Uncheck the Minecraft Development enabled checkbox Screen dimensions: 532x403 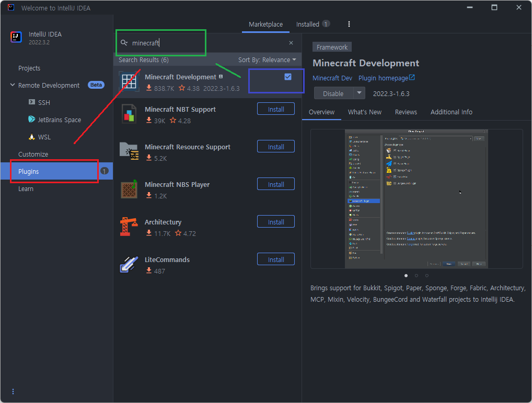(288, 77)
